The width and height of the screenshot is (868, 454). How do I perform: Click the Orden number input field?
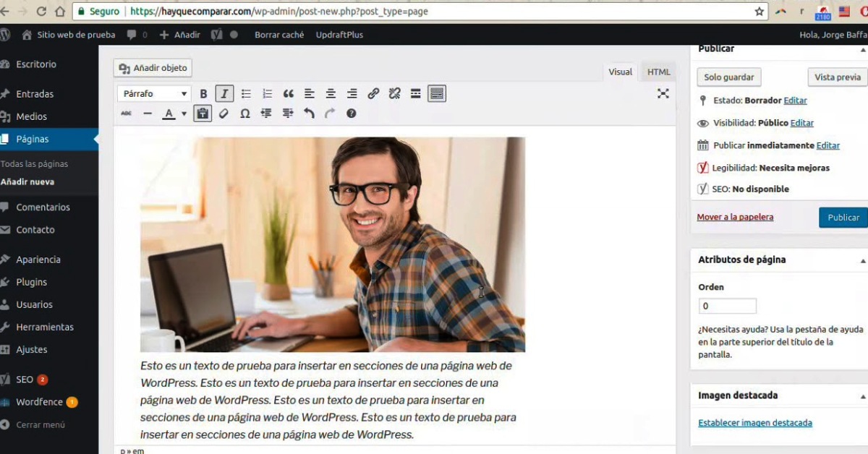point(727,306)
